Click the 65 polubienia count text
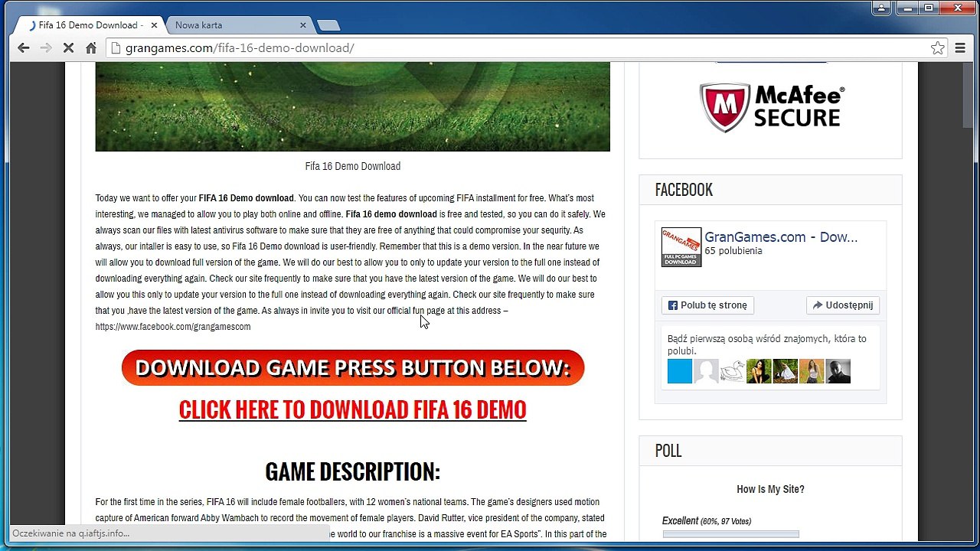The image size is (980, 551). coord(733,251)
